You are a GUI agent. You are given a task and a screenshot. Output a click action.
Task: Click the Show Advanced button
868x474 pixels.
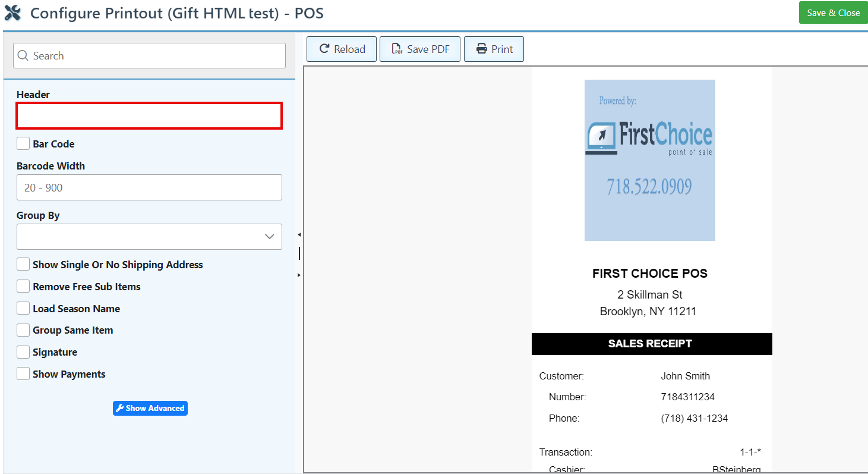[x=150, y=408]
